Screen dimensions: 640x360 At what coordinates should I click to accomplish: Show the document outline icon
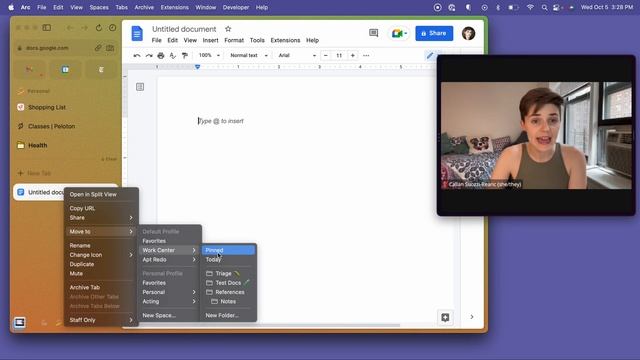coord(140,87)
